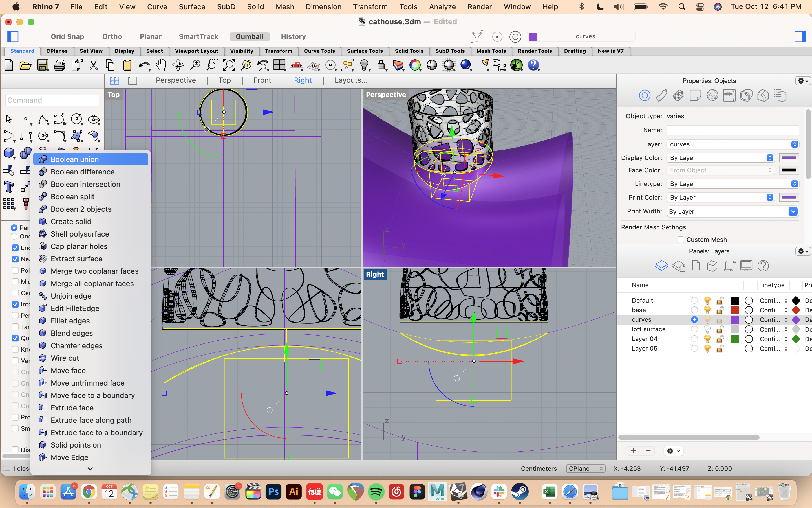
Task: Select the Pan hand tool
Action: tap(161, 65)
